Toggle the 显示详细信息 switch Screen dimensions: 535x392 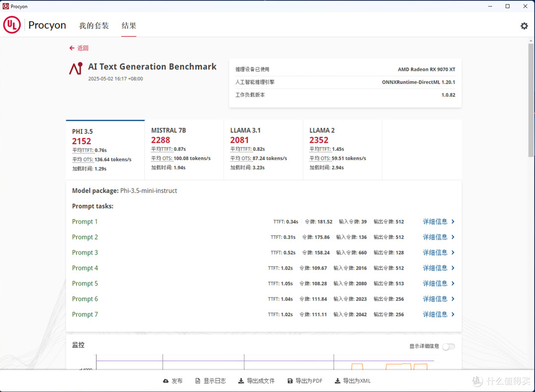click(449, 346)
